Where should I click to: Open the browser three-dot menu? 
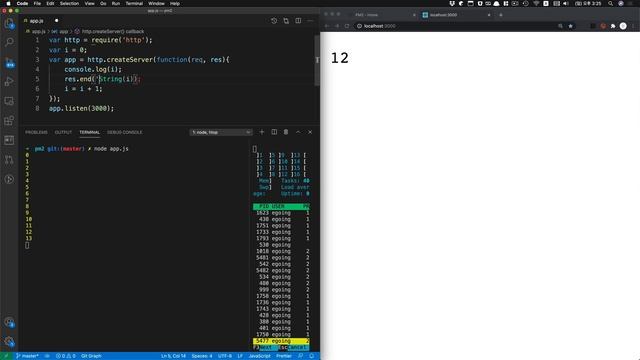(x=633, y=26)
